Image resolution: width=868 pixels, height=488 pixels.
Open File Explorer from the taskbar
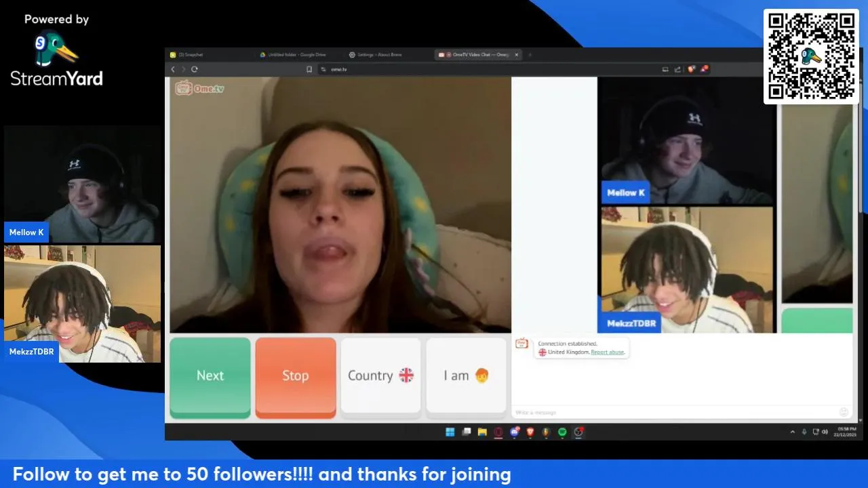tap(482, 432)
